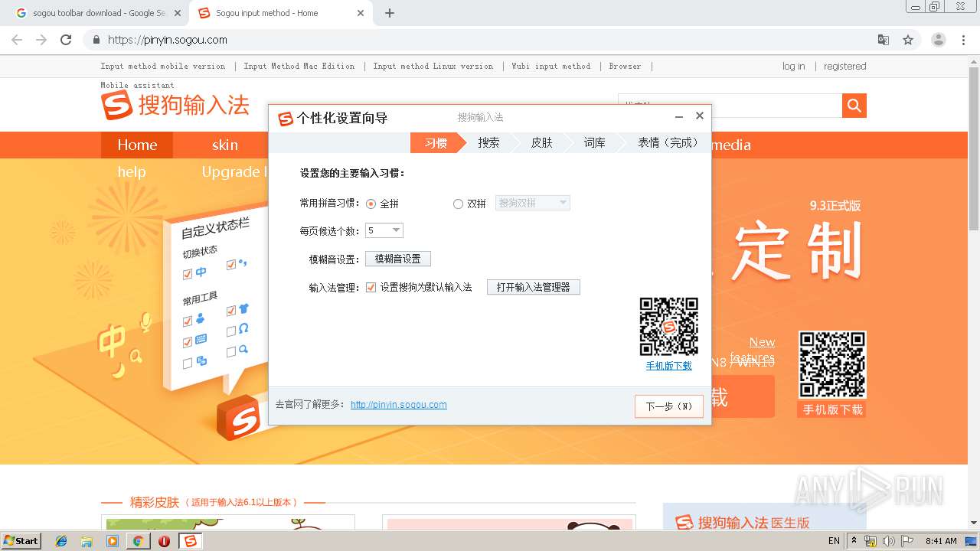Reload the page with the refresh icon
This screenshot has height=551, width=980.
pos(66,40)
